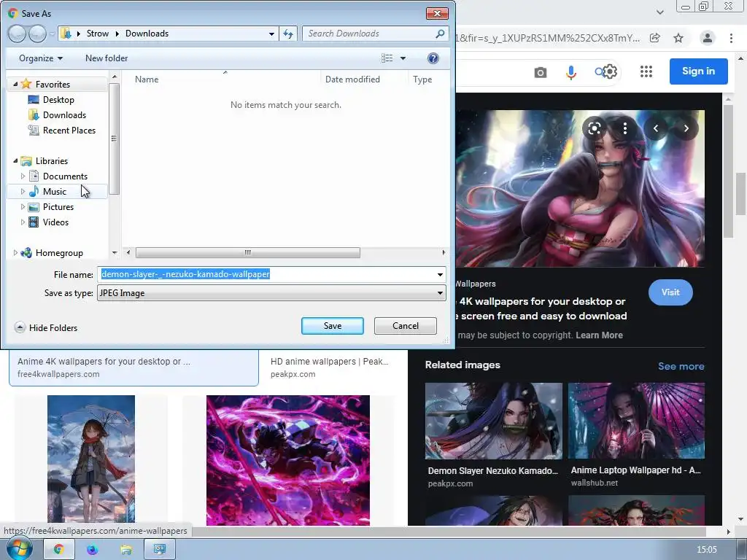The image size is (747, 560).
Task: Click the Visit button
Action: coord(670,292)
